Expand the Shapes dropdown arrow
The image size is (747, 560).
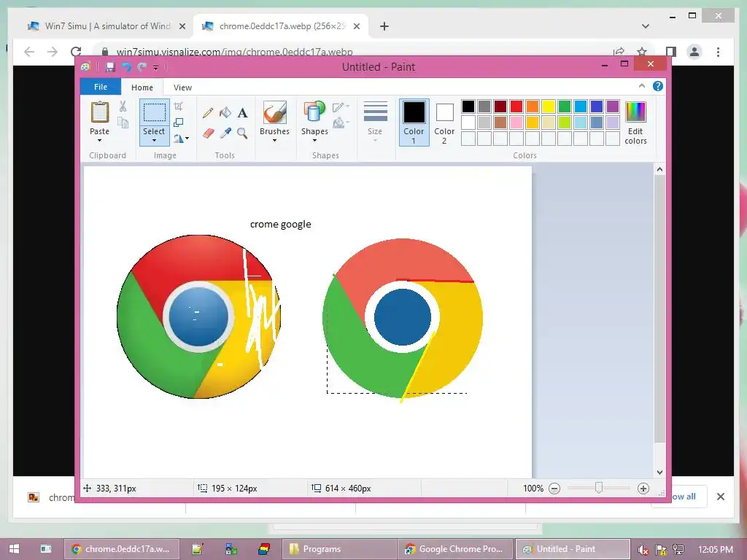point(314,141)
